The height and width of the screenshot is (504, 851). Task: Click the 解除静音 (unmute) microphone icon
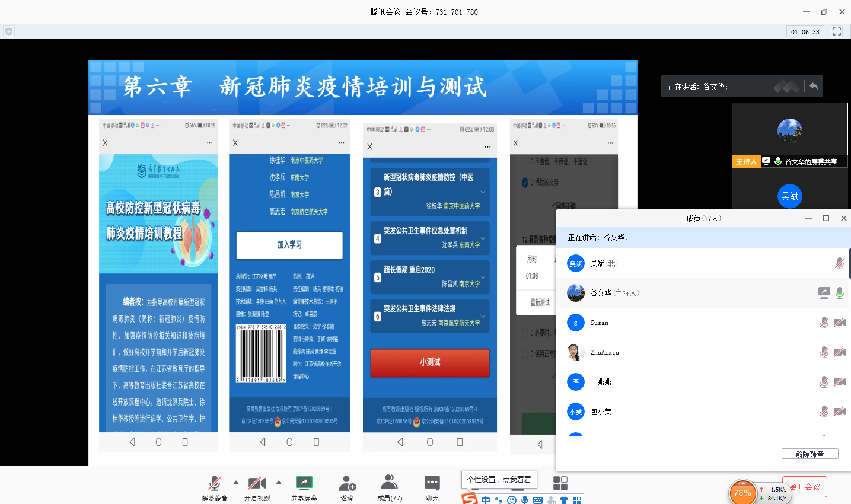[214, 483]
